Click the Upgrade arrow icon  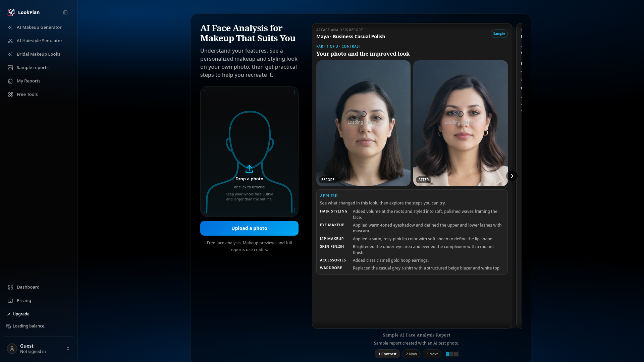pos(9,314)
